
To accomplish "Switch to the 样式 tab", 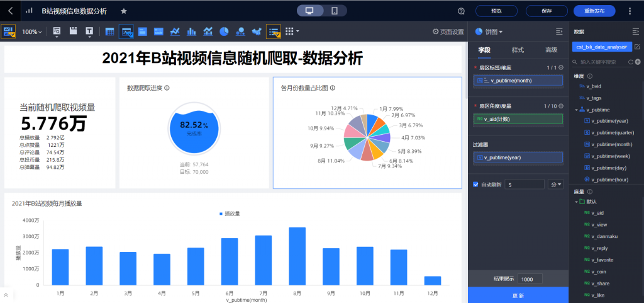I will [518, 50].
